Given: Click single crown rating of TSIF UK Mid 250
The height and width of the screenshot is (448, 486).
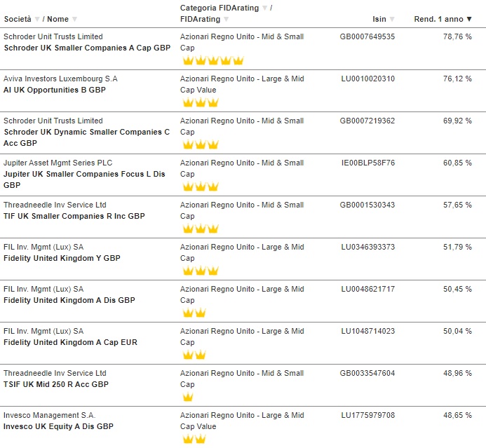Looking at the screenshot, I should tap(188, 398).
